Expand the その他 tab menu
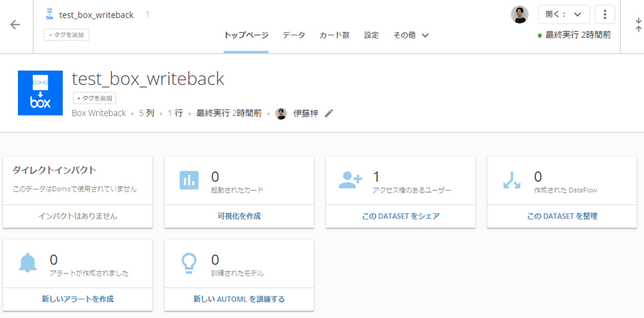This screenshot has height=318, width=644. pos(411,35)
